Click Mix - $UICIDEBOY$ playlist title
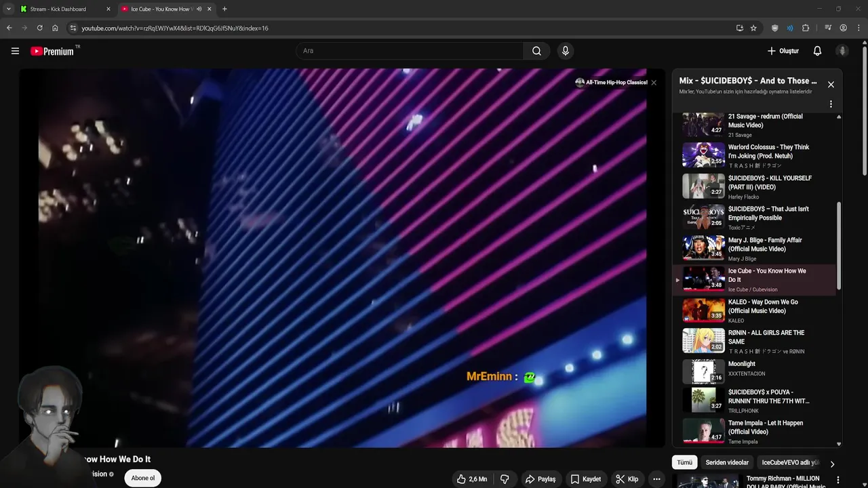The width and height of the screenshot is (868, 488). pos(748,81)
